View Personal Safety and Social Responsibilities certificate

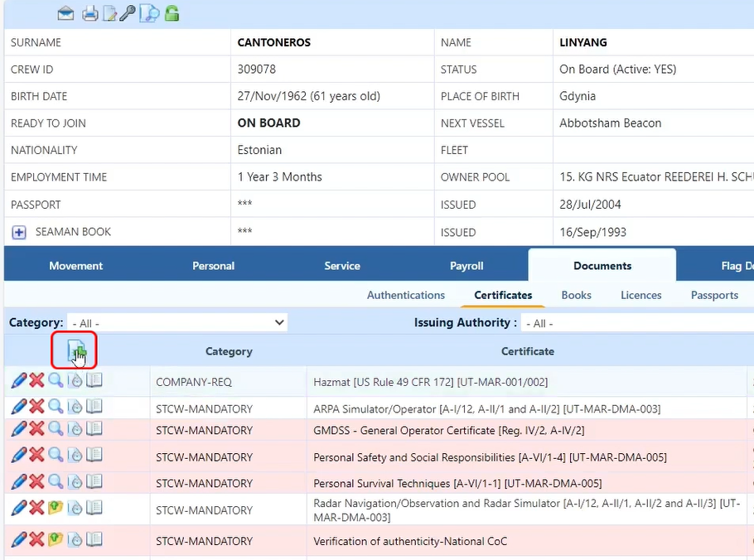(x=56, y=454)
